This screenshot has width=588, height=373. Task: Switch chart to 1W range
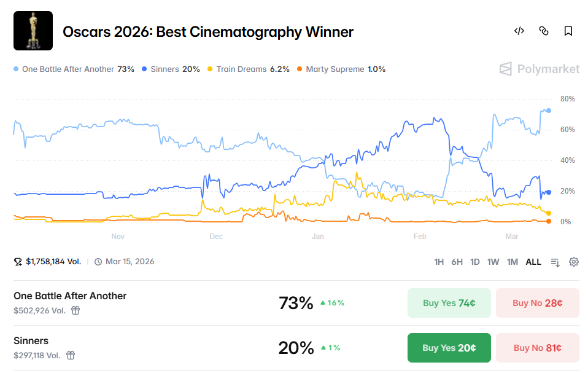click(x=493, y=262)
